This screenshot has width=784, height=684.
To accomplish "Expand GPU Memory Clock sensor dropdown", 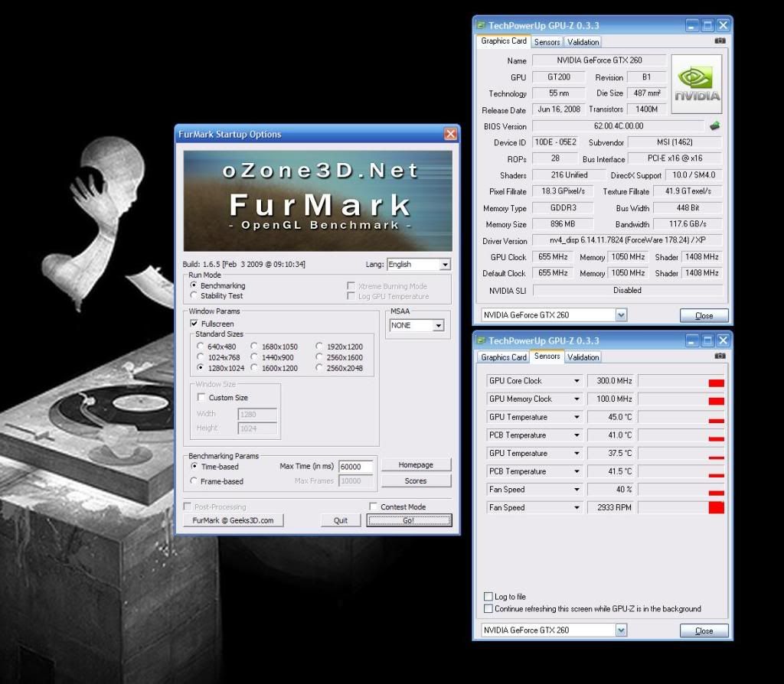I will (577, 399).
